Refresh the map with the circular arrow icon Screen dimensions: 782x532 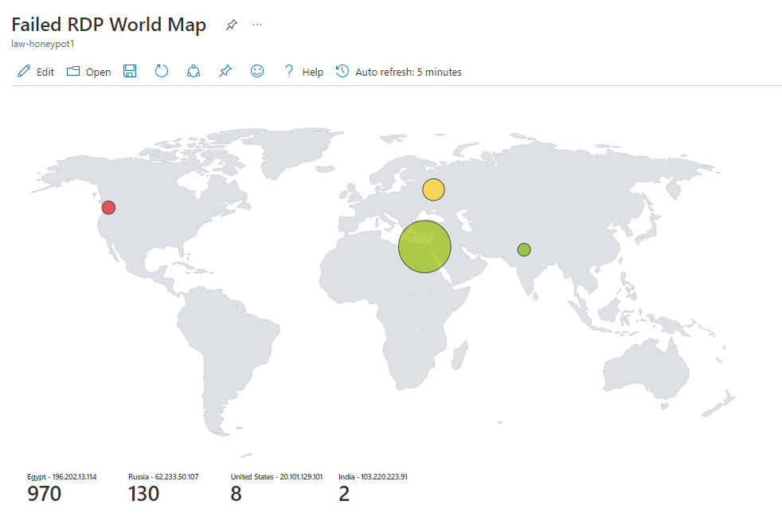[x=161, y=71]
